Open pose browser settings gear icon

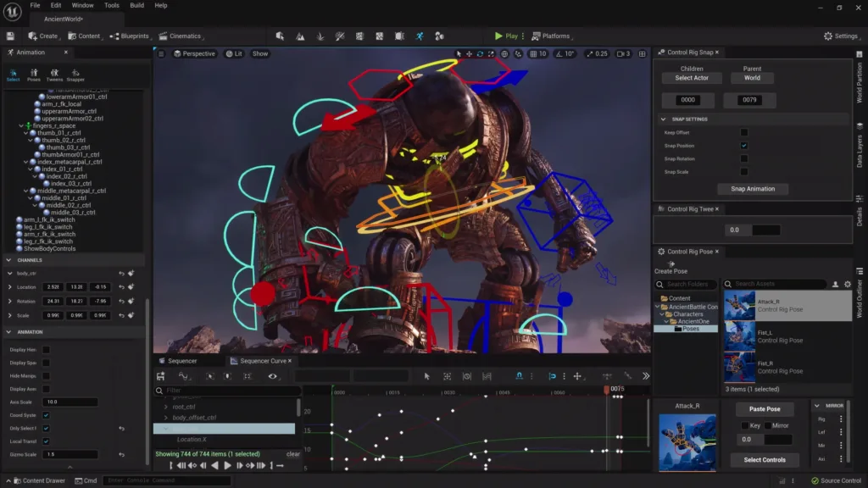tap(848, 285)
